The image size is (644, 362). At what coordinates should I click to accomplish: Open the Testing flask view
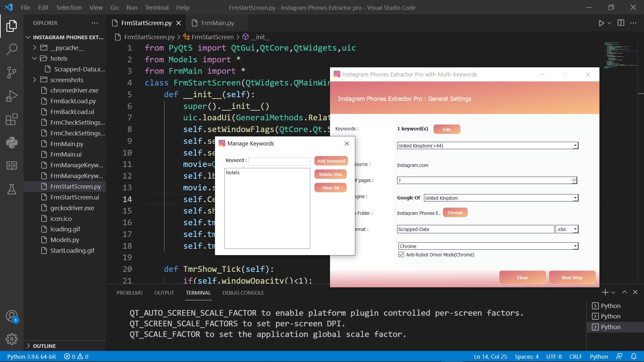(x=11, y=189)
